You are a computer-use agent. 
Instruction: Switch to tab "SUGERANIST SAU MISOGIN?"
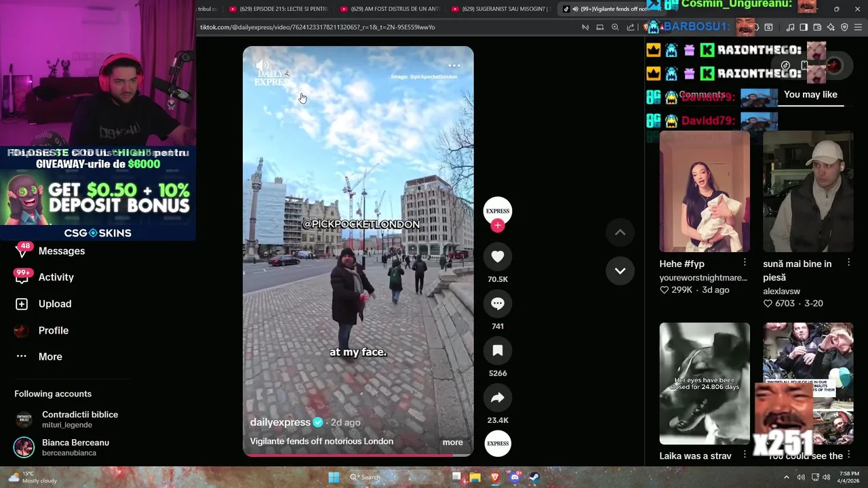[x=500, y=9]
